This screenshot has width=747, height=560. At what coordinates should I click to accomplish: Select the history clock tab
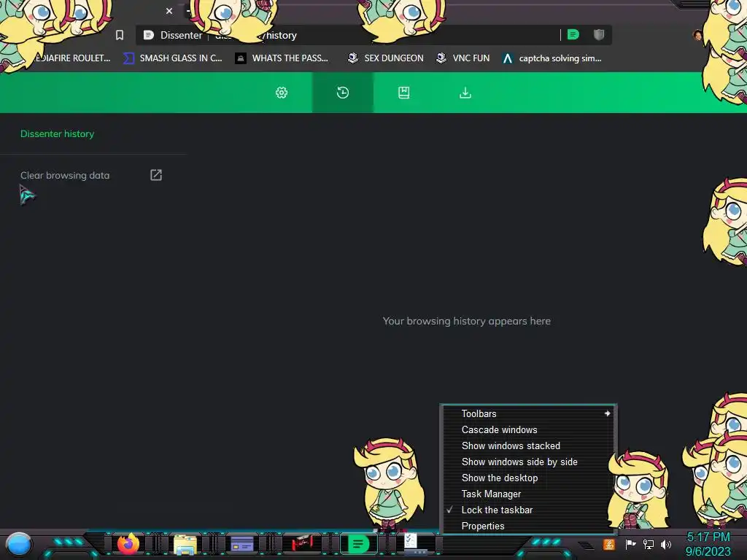click(x=343, y=93)
